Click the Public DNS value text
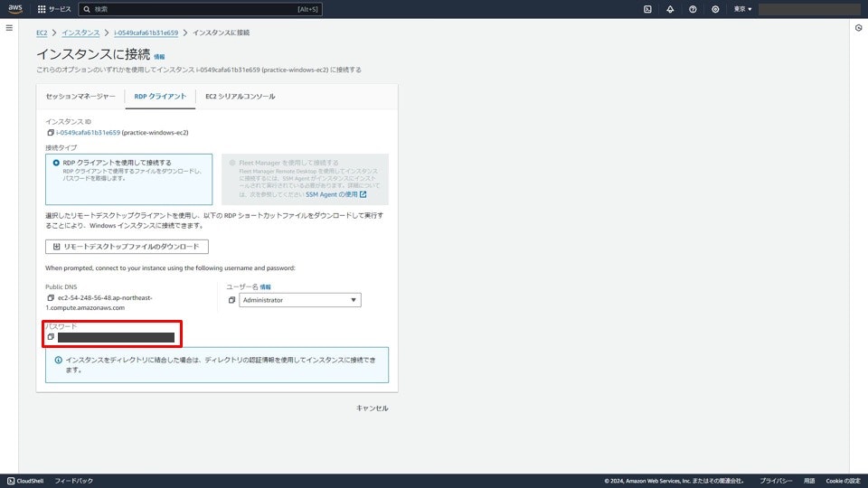The width and height of the screenshot is (868, 488). coord(99,303)
